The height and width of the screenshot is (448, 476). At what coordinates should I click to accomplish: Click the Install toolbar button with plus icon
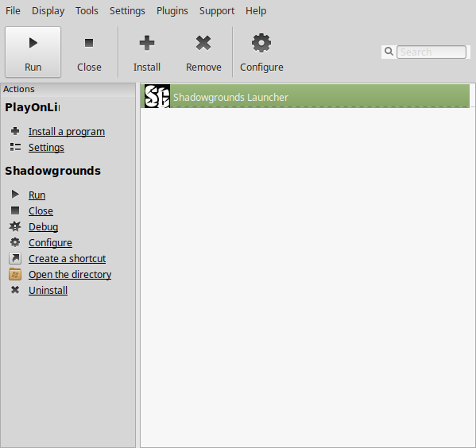coord(147,52)
